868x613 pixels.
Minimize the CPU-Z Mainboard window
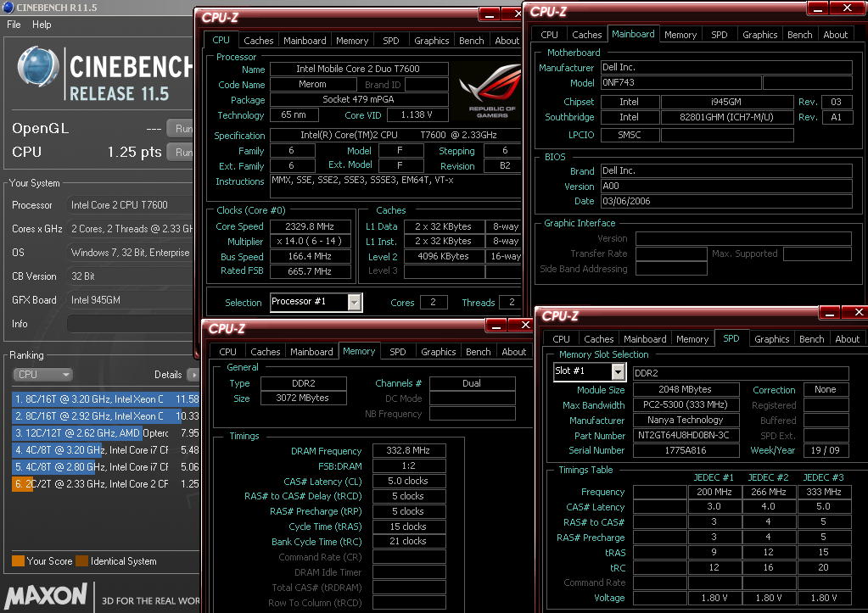818,8
